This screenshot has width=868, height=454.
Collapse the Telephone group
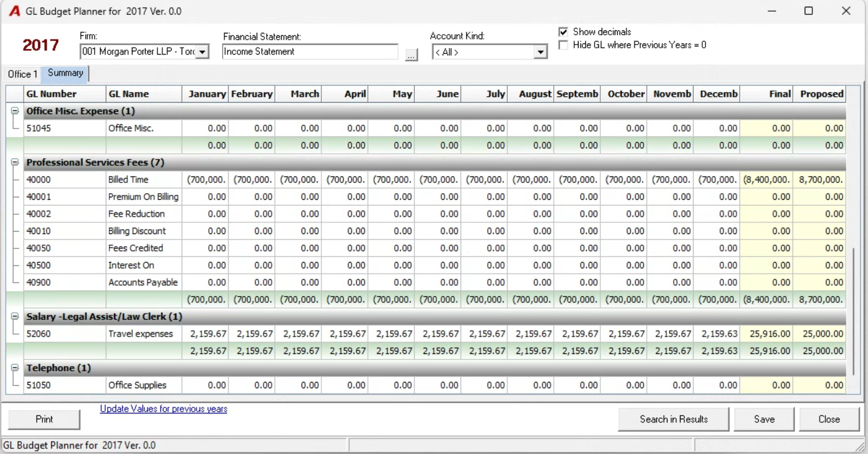pyautogui.click(x=15, y=367)
